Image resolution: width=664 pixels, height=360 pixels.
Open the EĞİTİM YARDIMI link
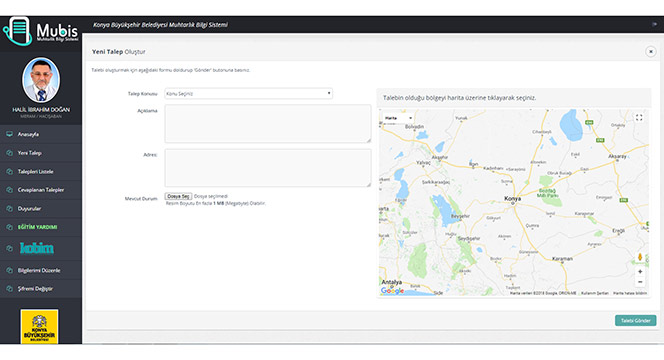tap(37, 227)
